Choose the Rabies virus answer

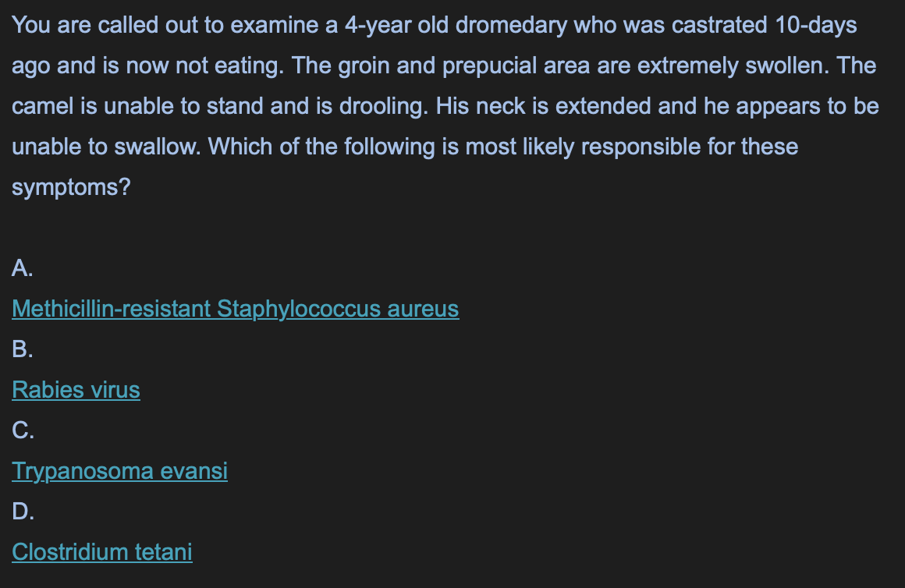pyautogui.click(x=76, y=389)
